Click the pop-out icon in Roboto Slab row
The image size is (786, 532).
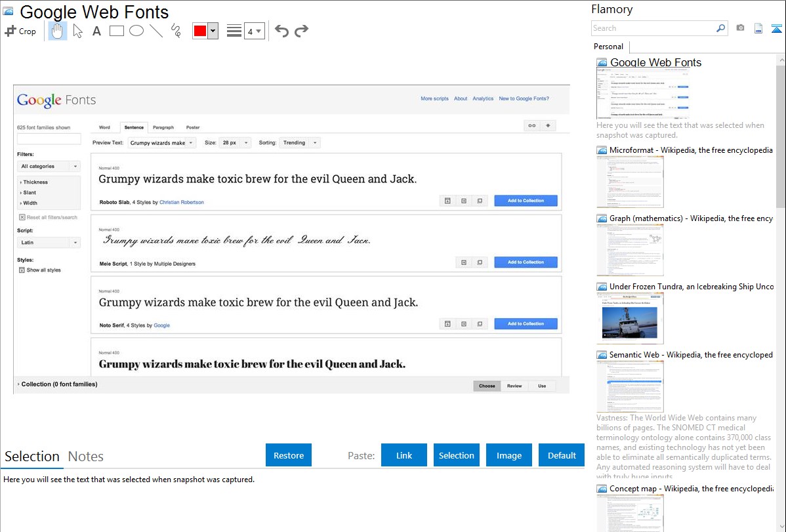coord(480,201)
